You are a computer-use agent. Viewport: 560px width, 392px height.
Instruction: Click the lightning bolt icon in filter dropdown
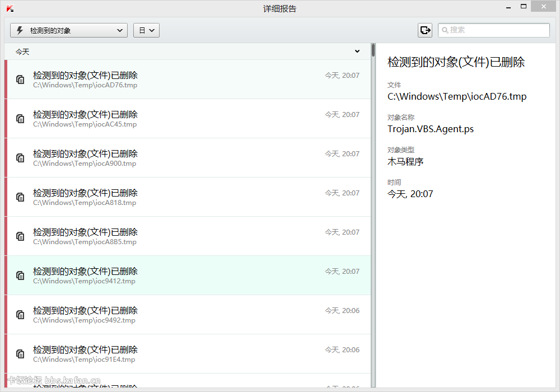(20, 30)
